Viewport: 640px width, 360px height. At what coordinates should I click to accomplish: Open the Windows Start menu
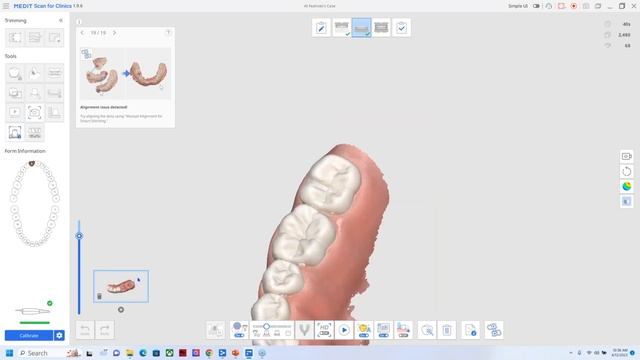click(9, 353)
